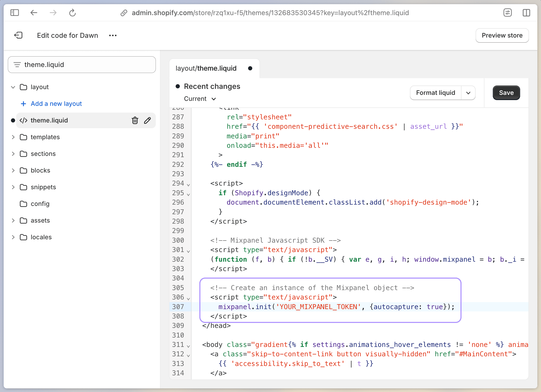Click the exit editor icon
Viewport: 541px width, 392px height.
[x=18, y=35]
